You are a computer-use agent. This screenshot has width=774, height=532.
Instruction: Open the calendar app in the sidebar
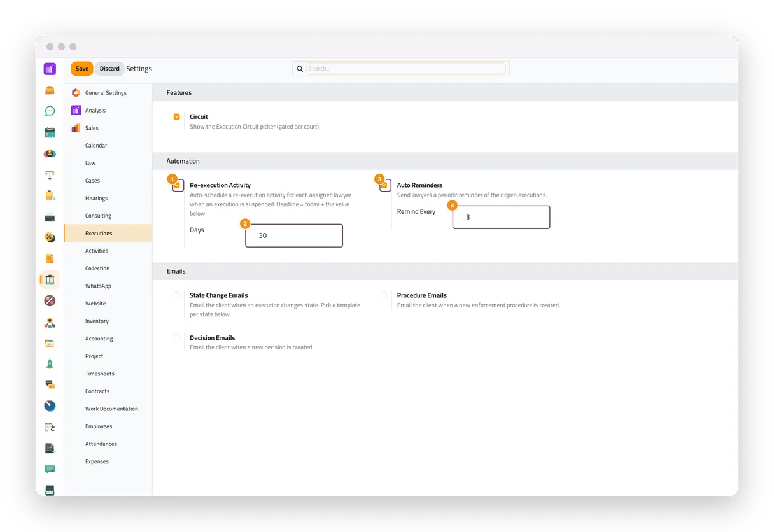point(50,132)
